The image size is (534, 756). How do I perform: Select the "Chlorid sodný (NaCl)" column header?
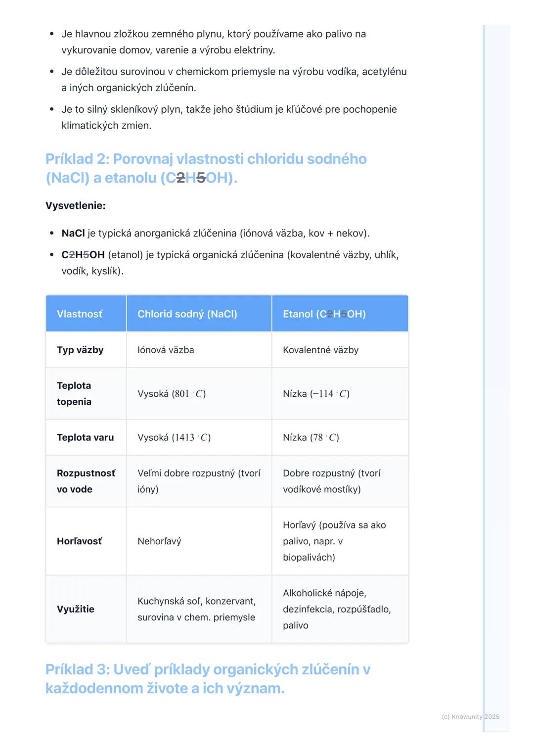coord(187,314)
